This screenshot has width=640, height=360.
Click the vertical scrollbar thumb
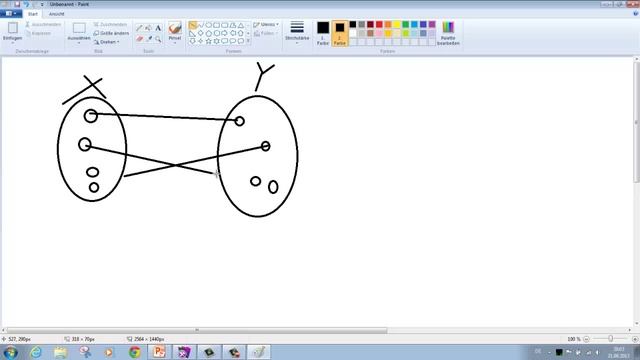(636, 122)
